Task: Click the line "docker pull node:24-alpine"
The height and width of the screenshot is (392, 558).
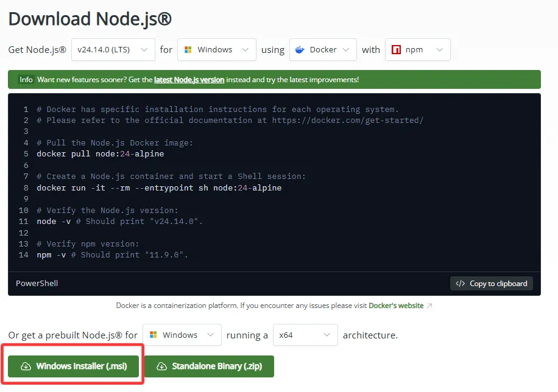Action: point(101,154)
